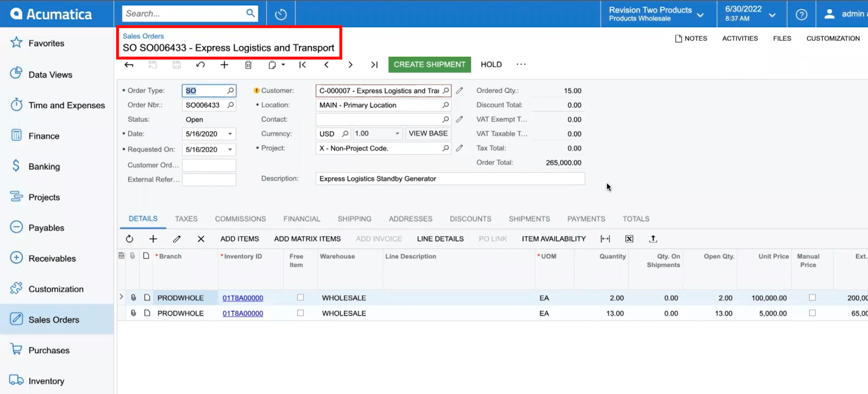Open NOTES for this order
The width and height of the screenshot is (868, 394).
pos(691,38)
